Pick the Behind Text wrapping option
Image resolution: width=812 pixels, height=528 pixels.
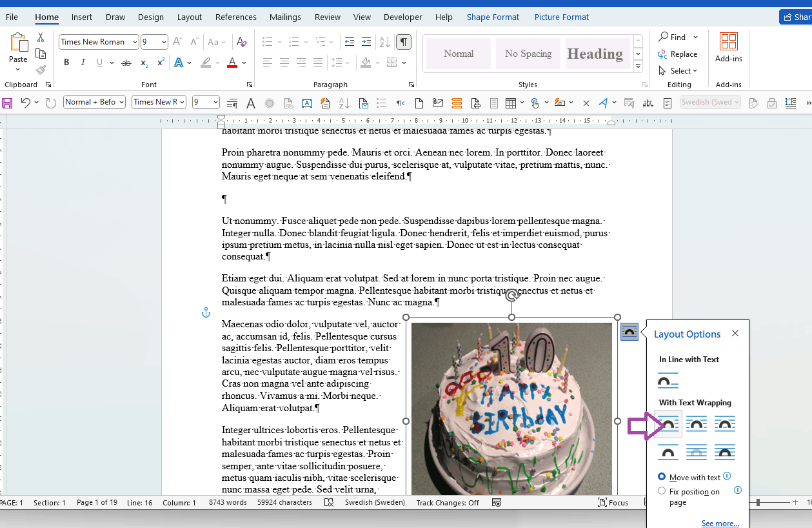point(697,452)
